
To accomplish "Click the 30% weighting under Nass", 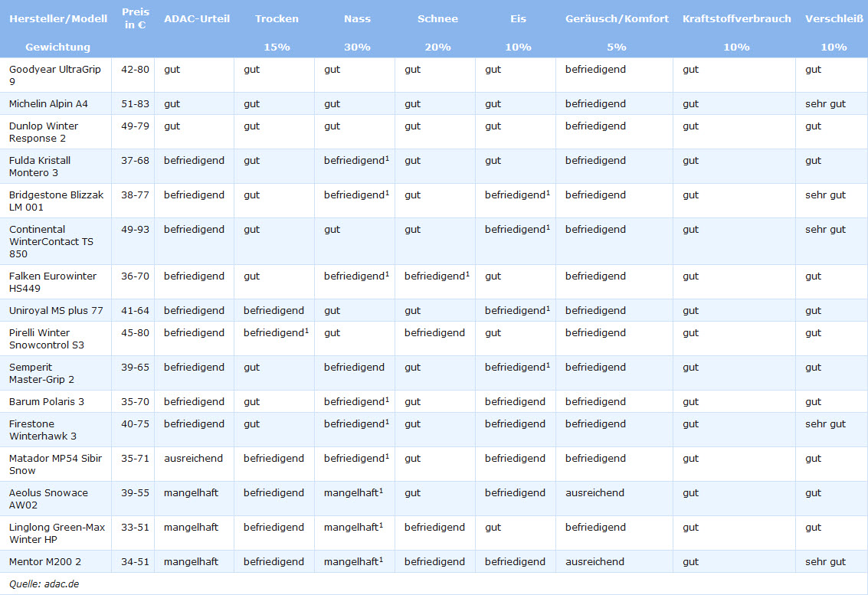I will point(357,47).
